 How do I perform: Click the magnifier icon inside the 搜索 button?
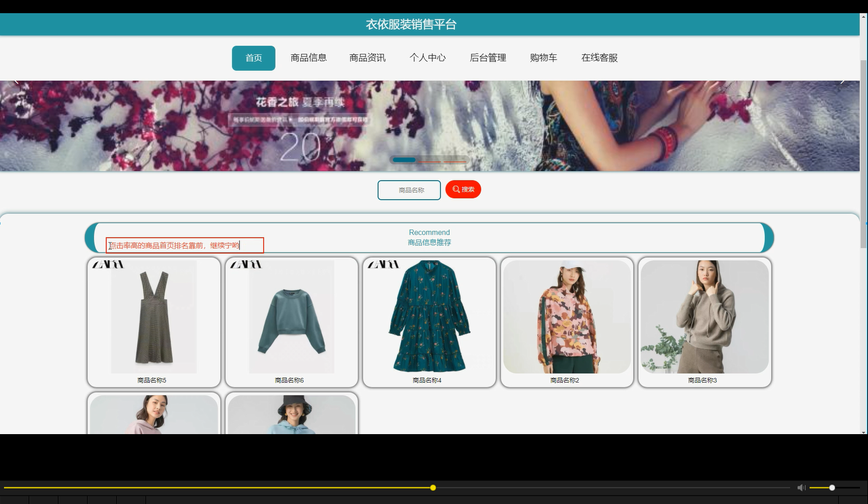tap(456, 189)
